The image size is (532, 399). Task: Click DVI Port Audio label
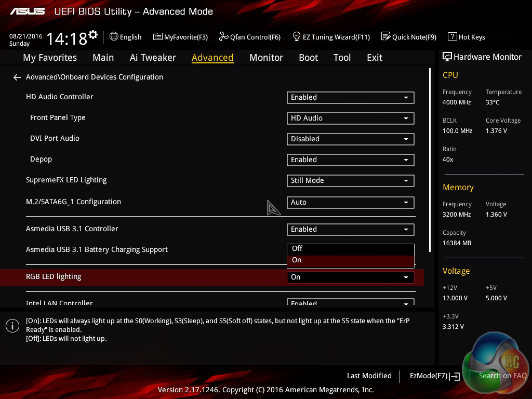(55, 138)
